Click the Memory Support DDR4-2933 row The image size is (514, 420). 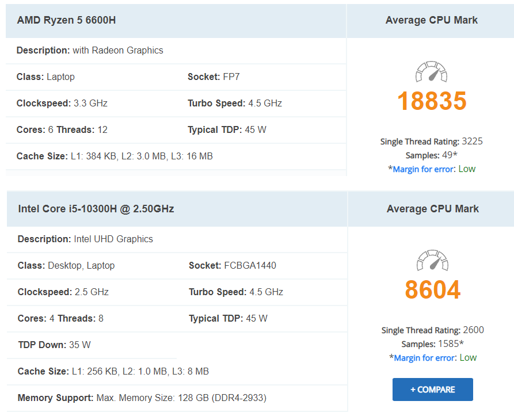pyautogui.click(x=142, y=398)
